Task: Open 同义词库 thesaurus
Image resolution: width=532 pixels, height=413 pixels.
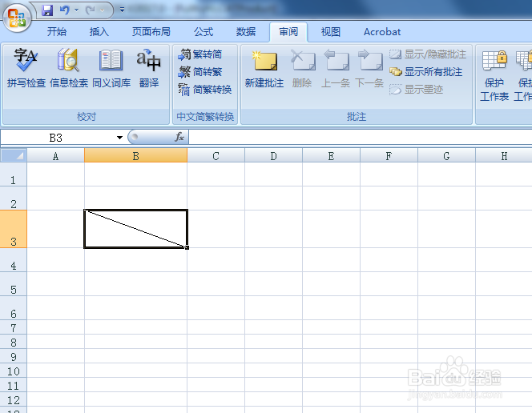Action: click(111, 68)
